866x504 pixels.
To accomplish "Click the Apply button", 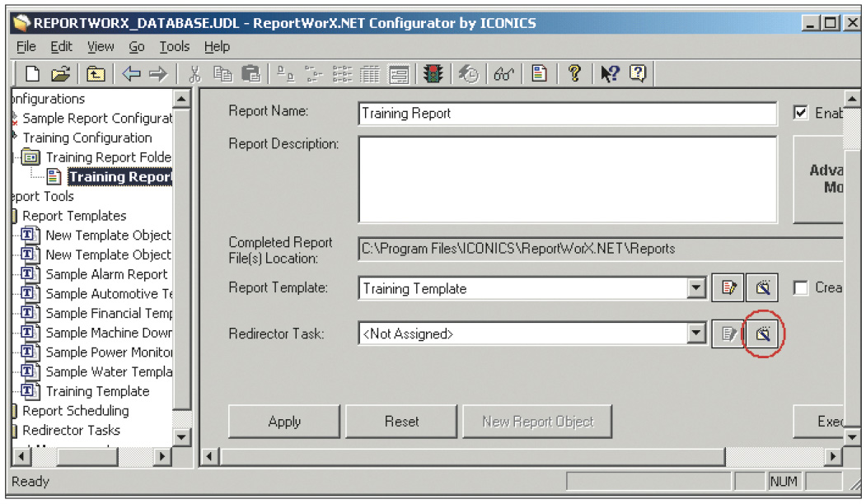I will [284, 422].
